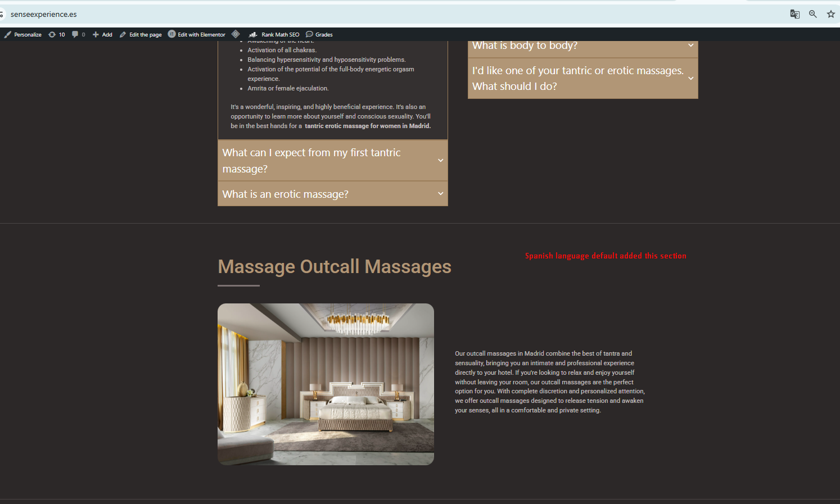Click the 'Massage Outcall Massages' heading
The image size is (840, 504).
[x=335, y=266]
